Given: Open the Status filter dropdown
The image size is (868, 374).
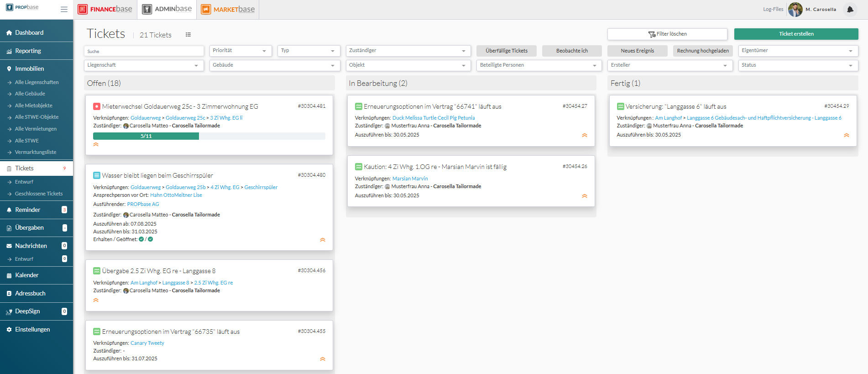Looking at the screenshot, I should tap(798, 65).
